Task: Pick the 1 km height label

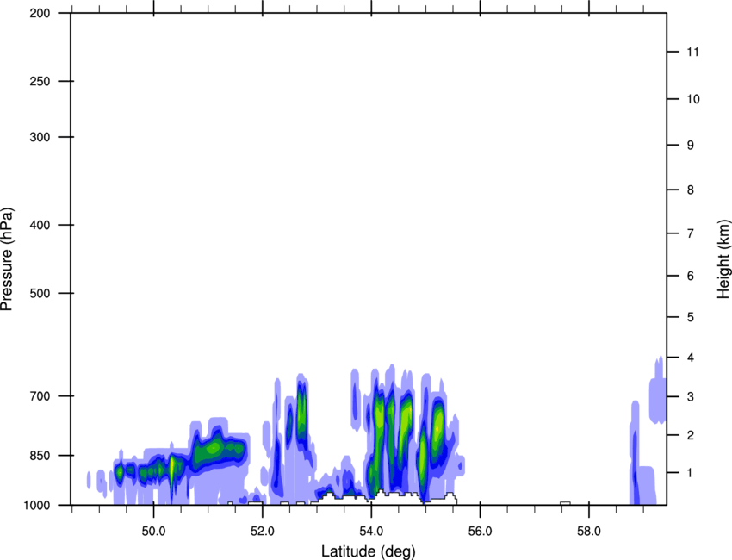Action: coord(691,473)
